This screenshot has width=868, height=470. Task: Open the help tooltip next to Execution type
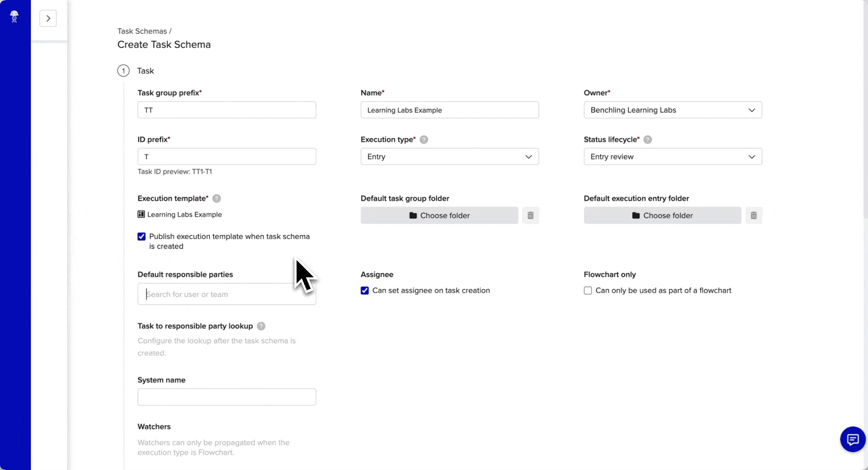(x=424, y=140)
